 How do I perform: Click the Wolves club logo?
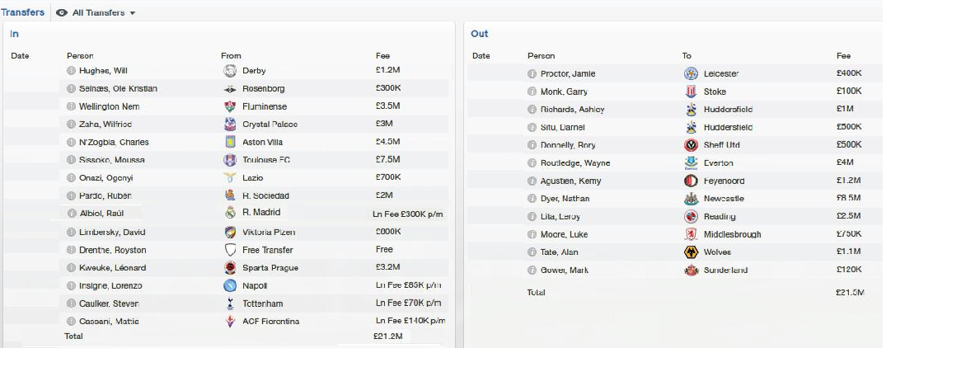point(691,252)
